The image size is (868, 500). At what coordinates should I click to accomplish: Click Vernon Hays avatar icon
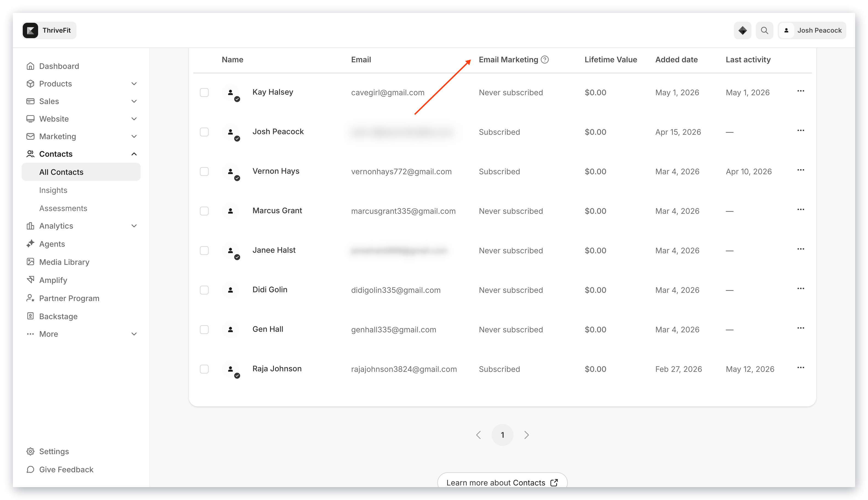pyautogui.click(x=231, y=171)
